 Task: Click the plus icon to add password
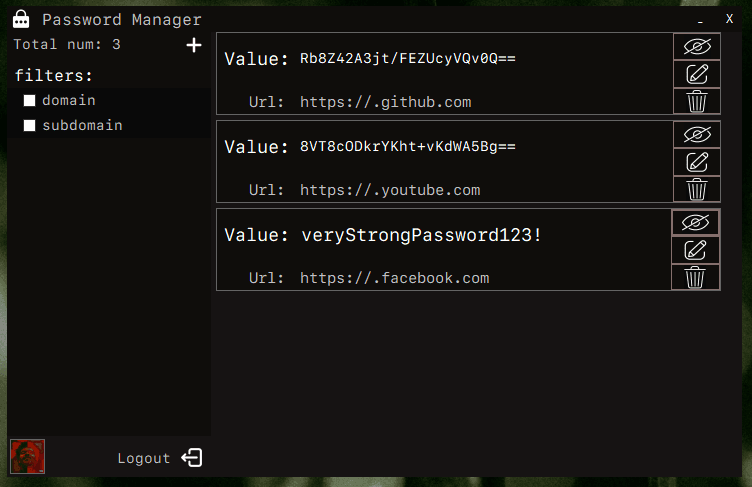click(x=194, y=45)
